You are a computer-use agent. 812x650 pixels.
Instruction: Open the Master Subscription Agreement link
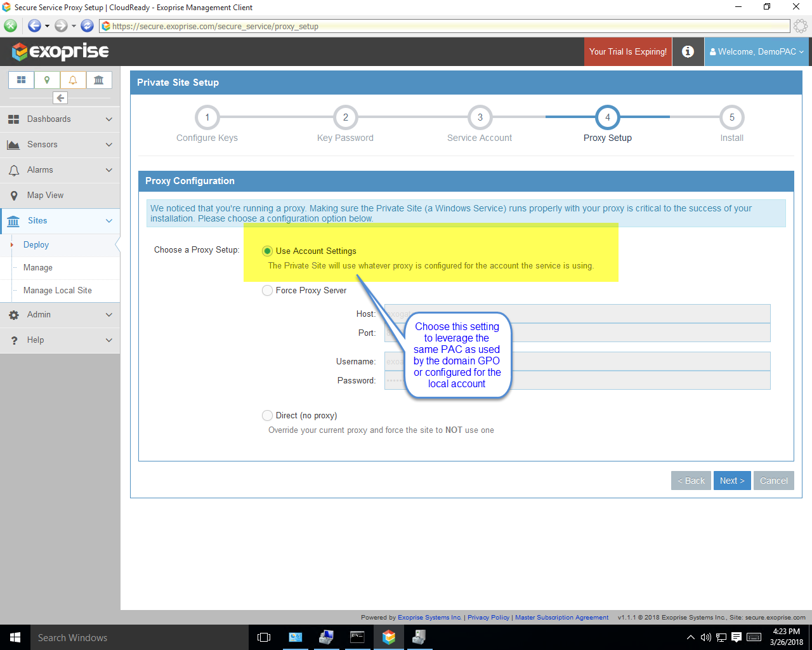[x=561, y=617]
